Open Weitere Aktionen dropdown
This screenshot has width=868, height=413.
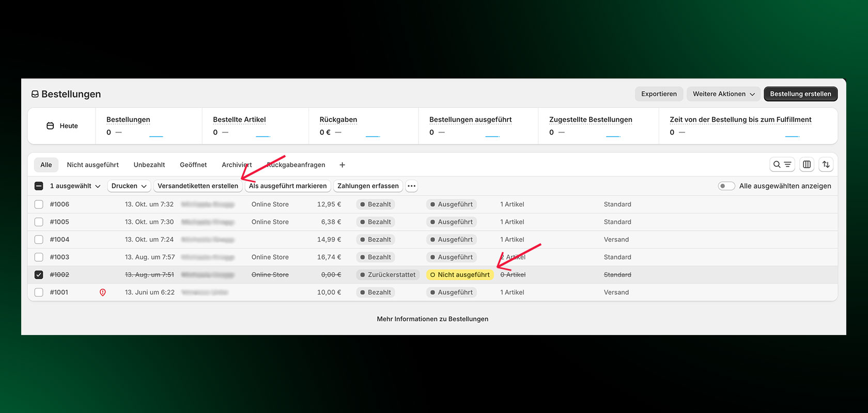click(x=723, y=94)
